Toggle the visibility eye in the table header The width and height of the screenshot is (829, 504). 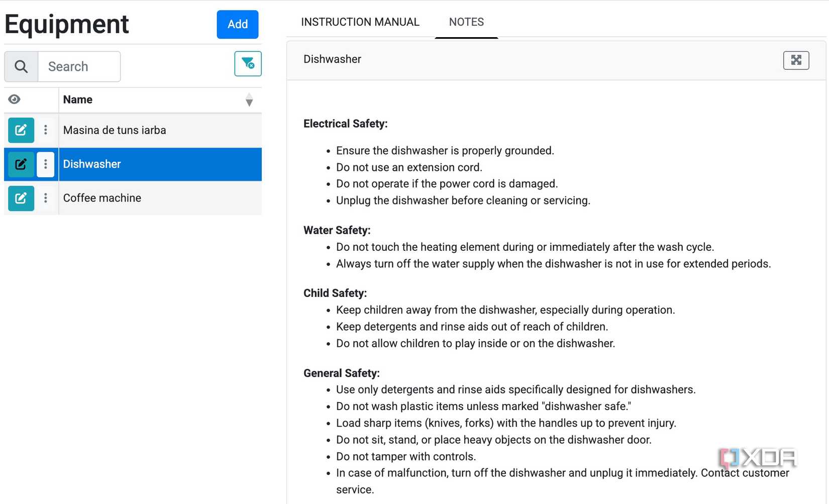pyautogui.click(x=14, y=99)
